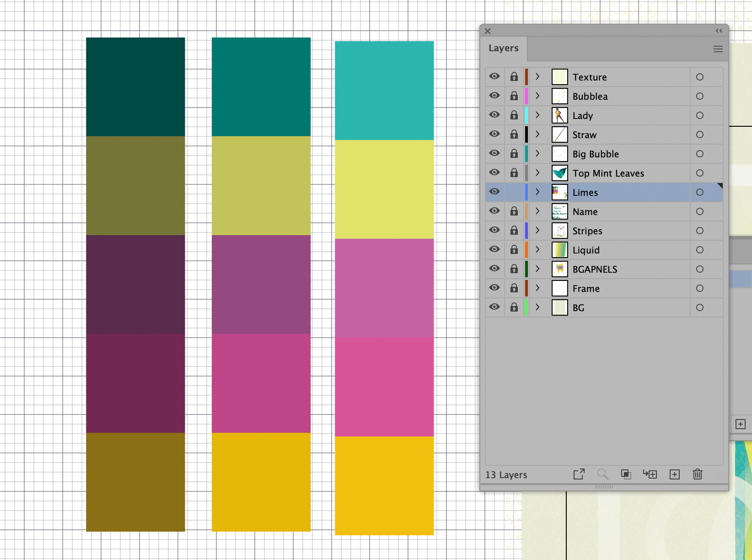Image resolution: width=752 pixels, height=560 pixels.
Task: Select the Liquid layer row
Action: point(604,250)
